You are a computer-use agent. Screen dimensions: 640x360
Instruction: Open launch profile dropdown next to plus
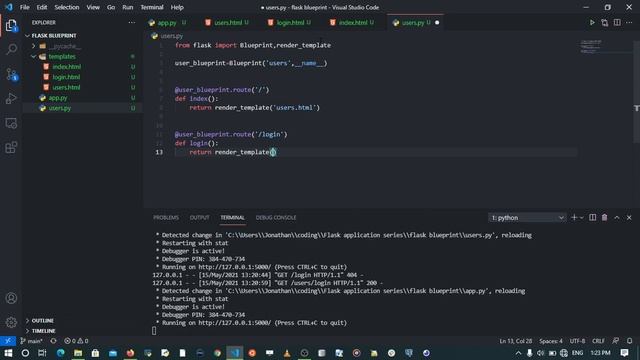click(582, 218)
